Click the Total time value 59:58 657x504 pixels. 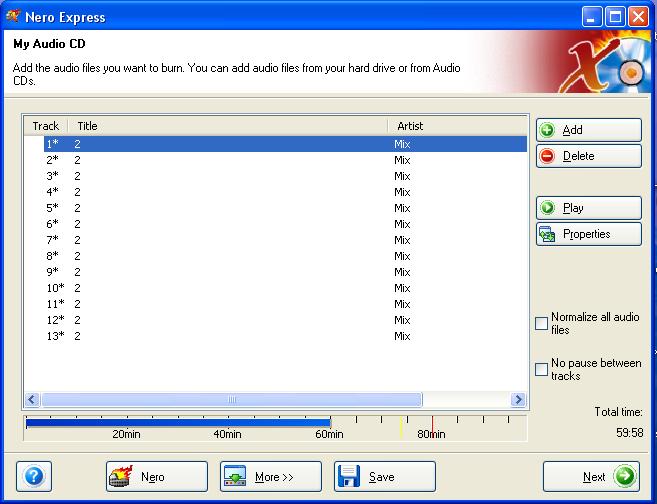point(629,432)
